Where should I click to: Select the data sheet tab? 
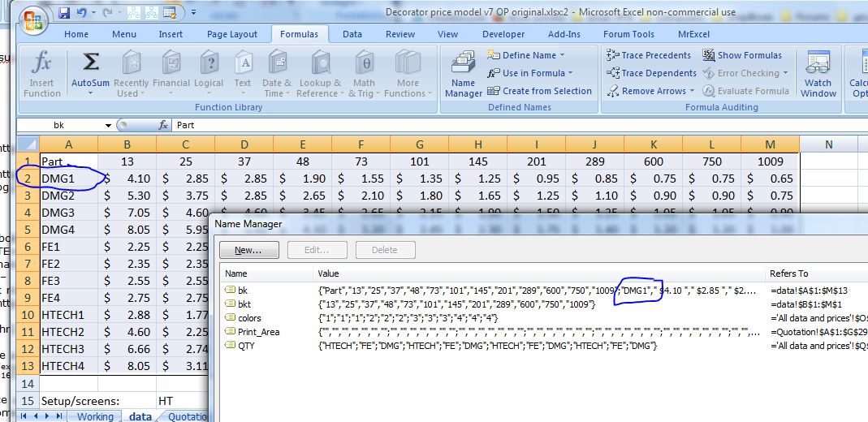140,416
